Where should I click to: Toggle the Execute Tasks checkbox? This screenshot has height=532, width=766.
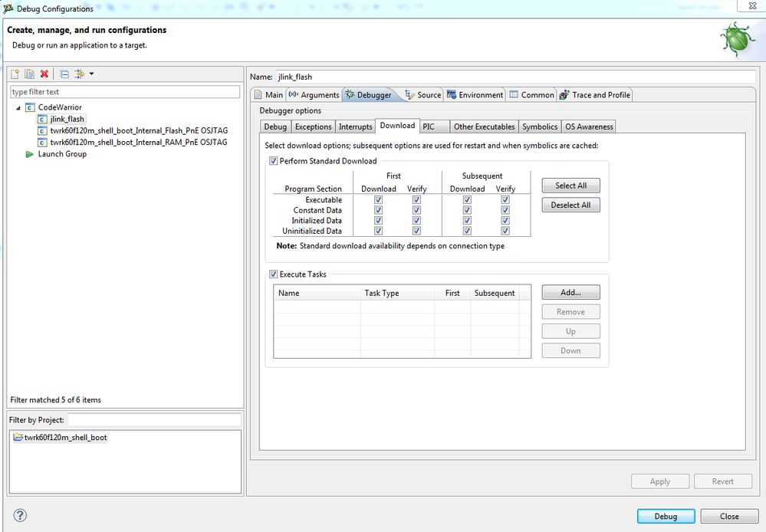pos(274,274)
